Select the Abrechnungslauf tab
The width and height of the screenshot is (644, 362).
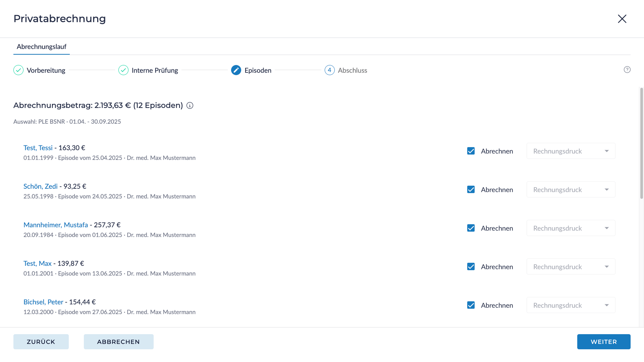42,47
